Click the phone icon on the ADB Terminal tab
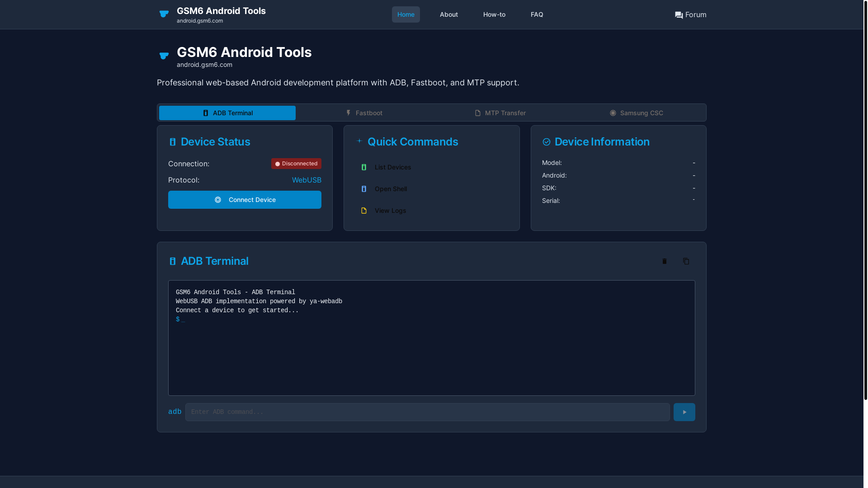Viewport: 868px width, 488px height. pos(206,113)
